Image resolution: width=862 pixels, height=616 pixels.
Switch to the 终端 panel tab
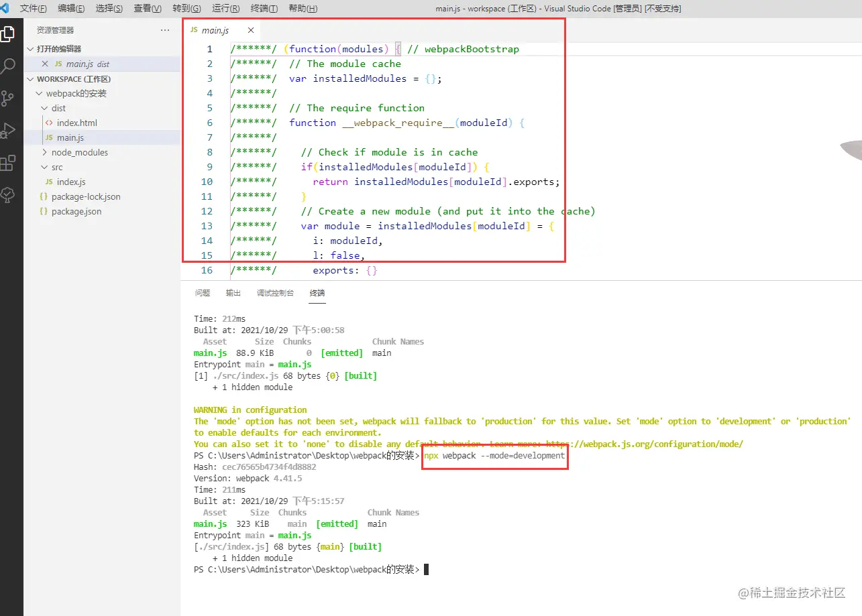pos(317,293)
